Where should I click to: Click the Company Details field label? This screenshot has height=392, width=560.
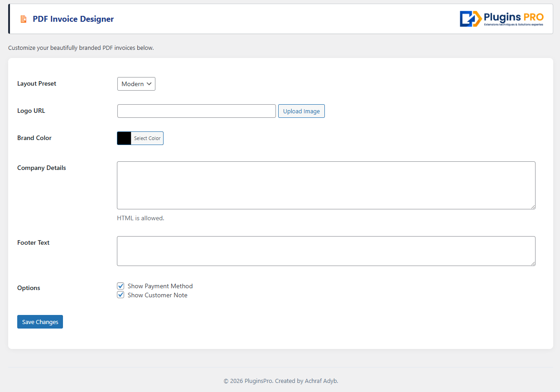click(41, 168)
